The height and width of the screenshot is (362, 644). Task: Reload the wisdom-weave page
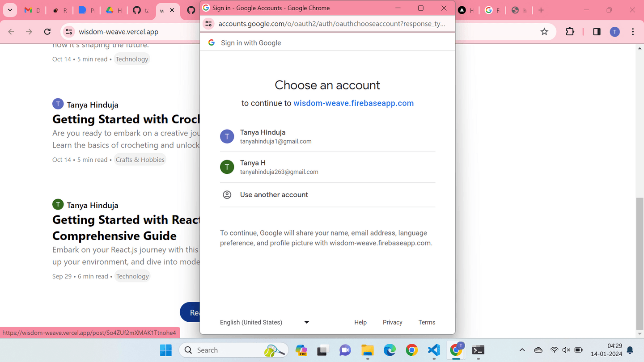tap(47, 32)
